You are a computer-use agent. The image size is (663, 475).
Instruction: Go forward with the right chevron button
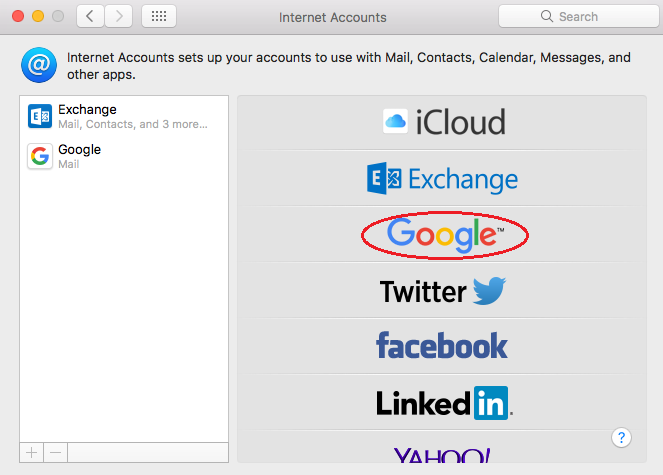(119, 16)
